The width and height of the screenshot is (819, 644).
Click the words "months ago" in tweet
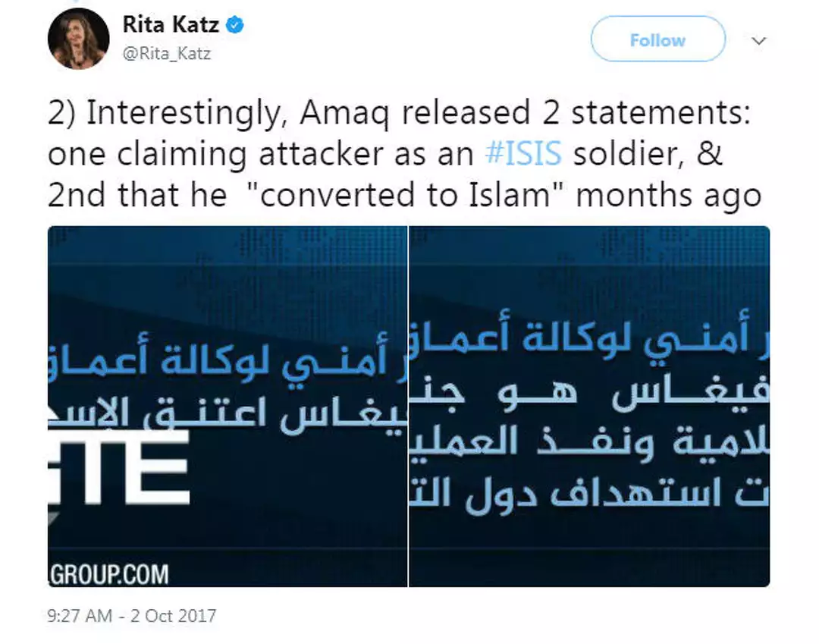pyautogui.click(x=669, y=195)
